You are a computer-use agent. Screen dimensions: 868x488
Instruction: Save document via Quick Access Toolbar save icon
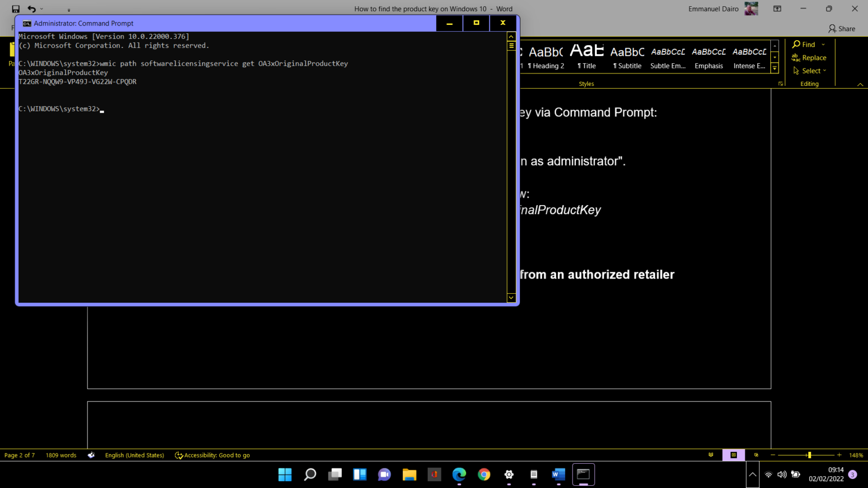coord(15,8)
